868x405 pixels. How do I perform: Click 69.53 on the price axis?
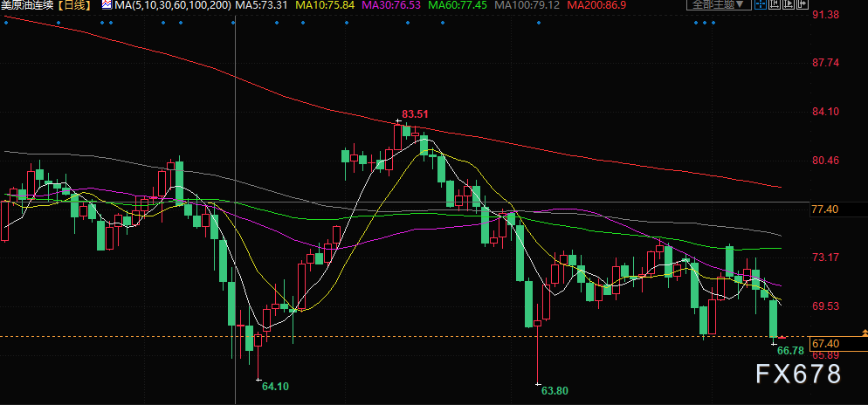pyautogui.click(x=825, y=306)
